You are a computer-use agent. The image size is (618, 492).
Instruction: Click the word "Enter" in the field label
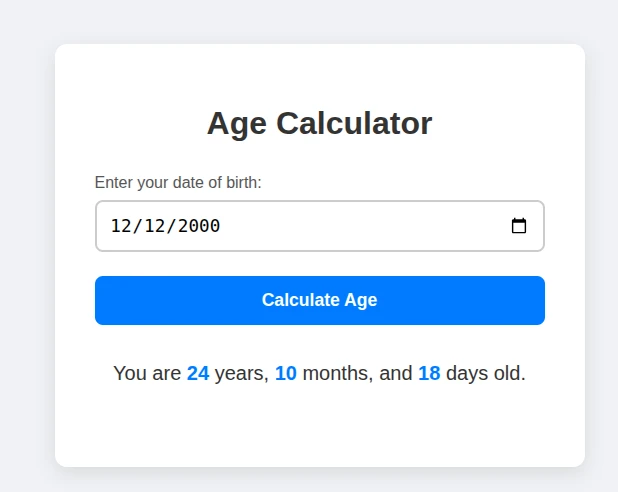(114, 182)
